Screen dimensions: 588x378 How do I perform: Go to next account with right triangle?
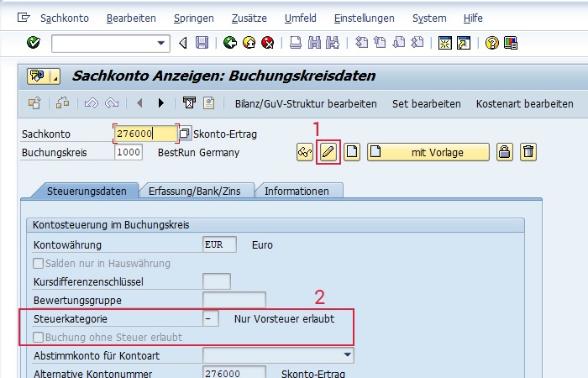pos(161,102)
